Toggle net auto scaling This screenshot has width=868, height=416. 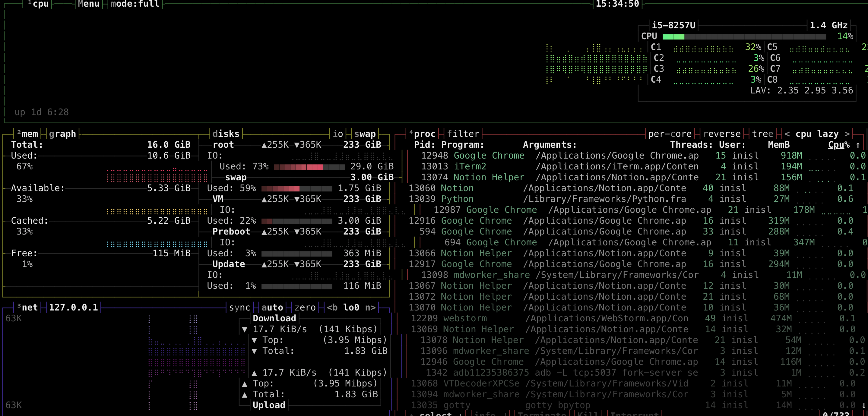coord(272,307)
